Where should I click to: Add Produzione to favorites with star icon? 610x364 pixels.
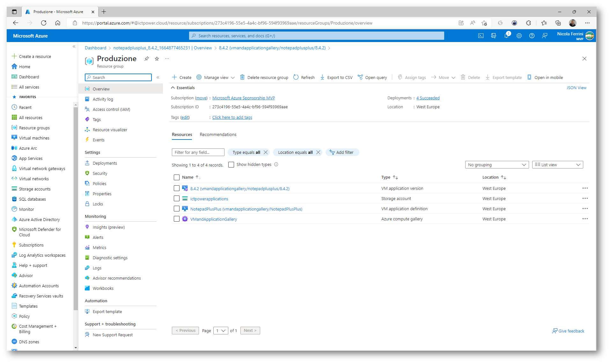(x=157, y=59)
